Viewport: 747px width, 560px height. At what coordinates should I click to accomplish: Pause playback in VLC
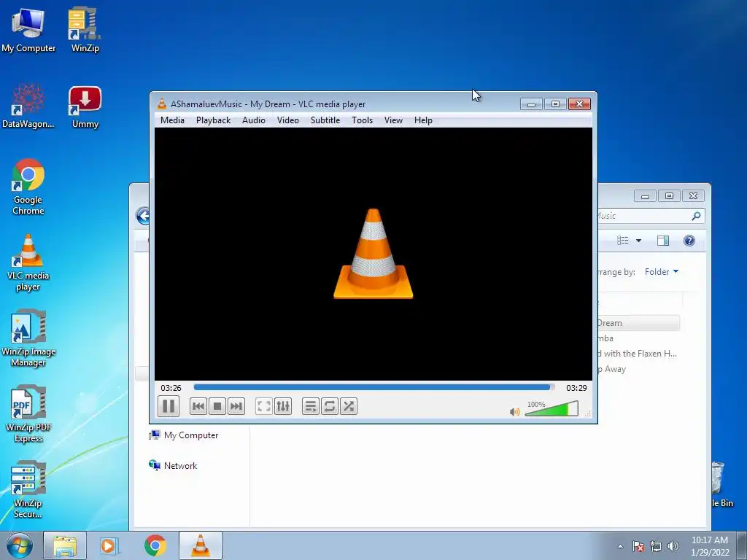[x=169, y=406]
